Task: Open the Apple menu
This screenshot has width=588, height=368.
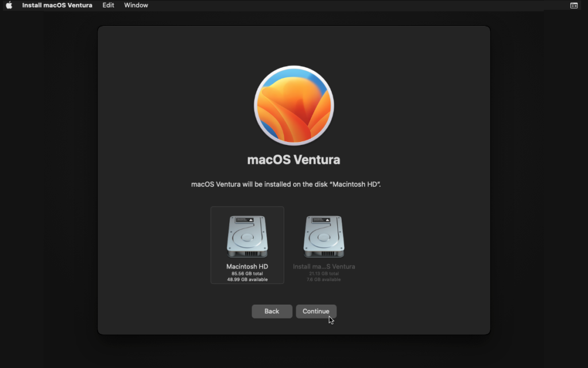Action: click(9, 5)
